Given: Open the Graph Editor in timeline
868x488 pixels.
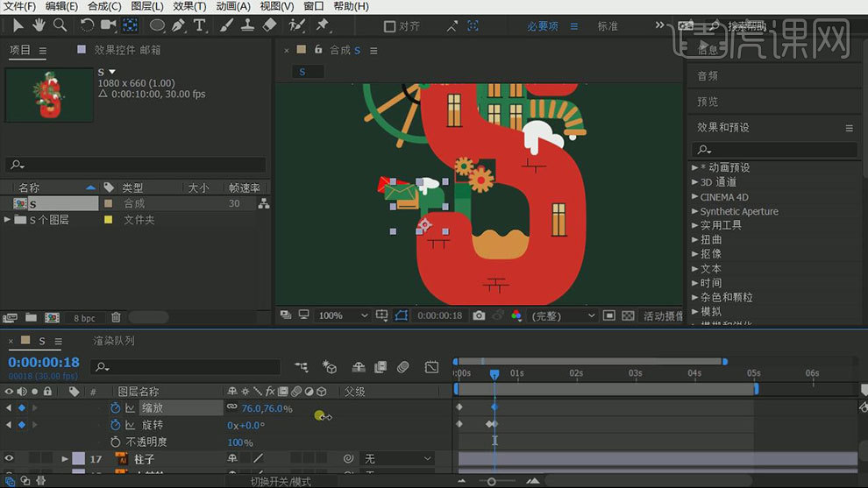Looking at the screenshot, I should 431,367.
